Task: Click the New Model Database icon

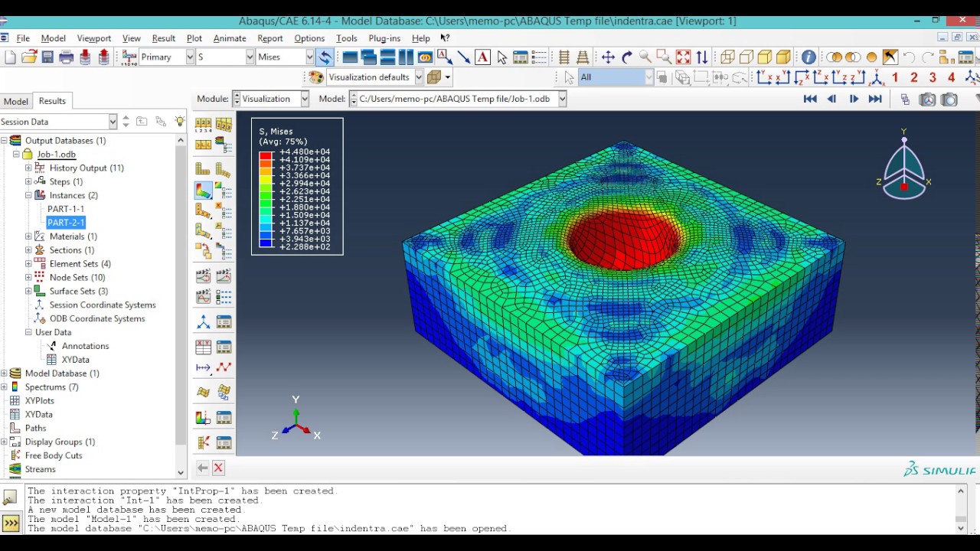Action: click(10, 57)
